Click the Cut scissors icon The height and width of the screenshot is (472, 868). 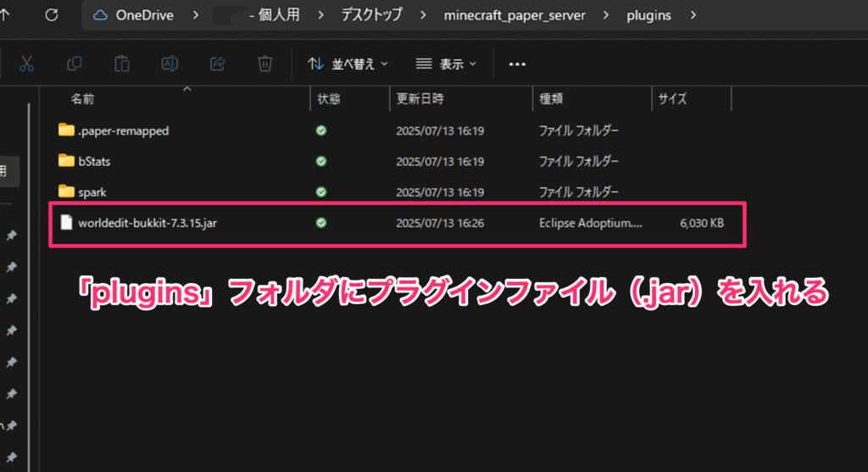[x=26, y=64]
